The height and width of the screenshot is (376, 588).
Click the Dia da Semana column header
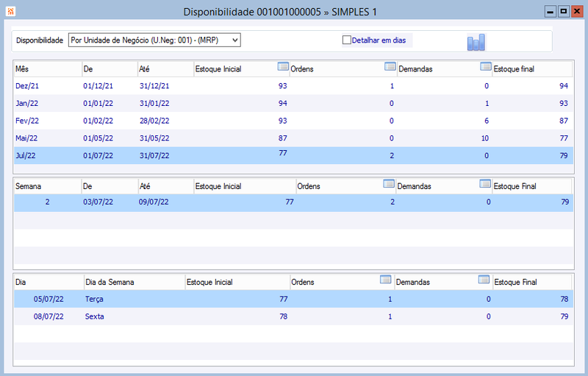135,283
